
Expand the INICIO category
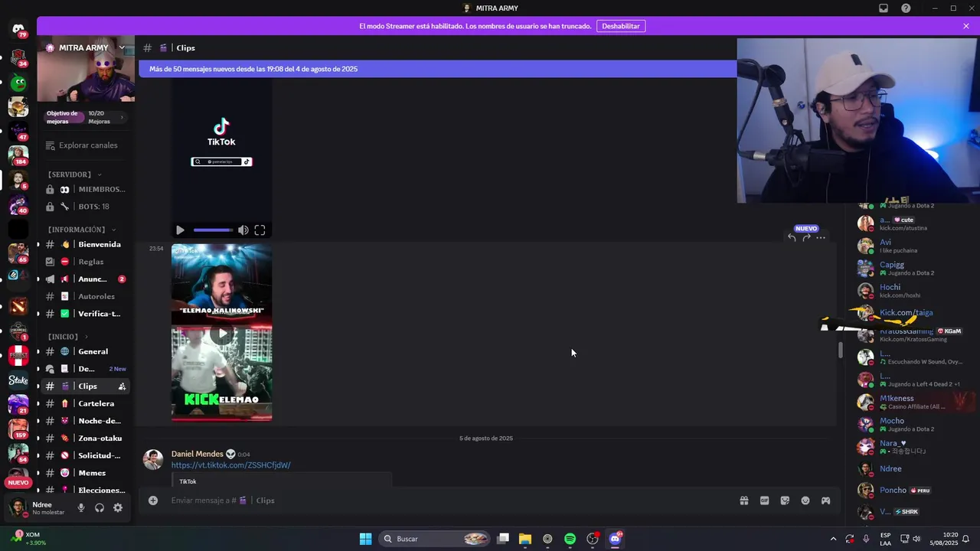(67, 337)
